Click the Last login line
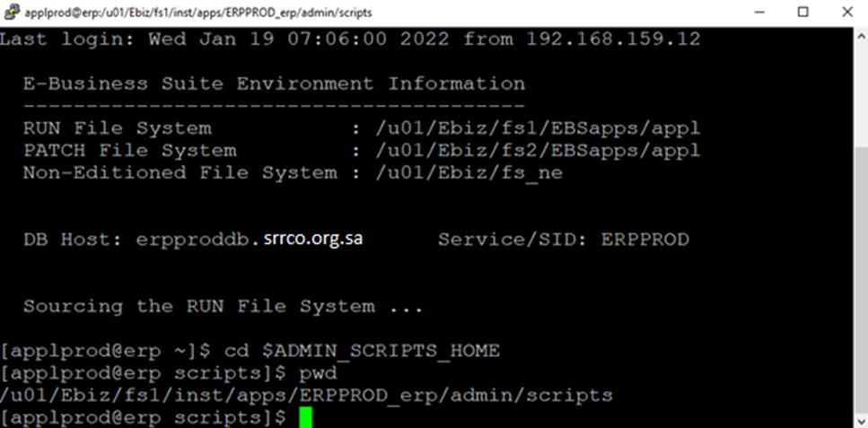 350,39
